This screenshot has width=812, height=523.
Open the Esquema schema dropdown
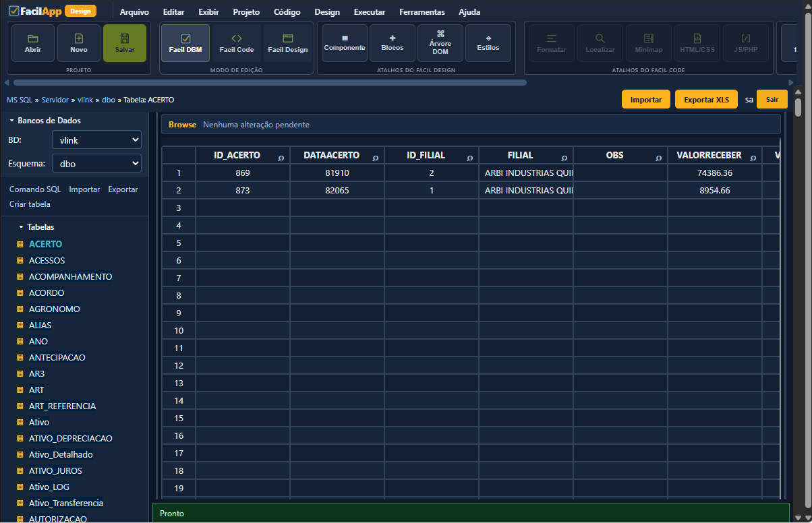96,163
